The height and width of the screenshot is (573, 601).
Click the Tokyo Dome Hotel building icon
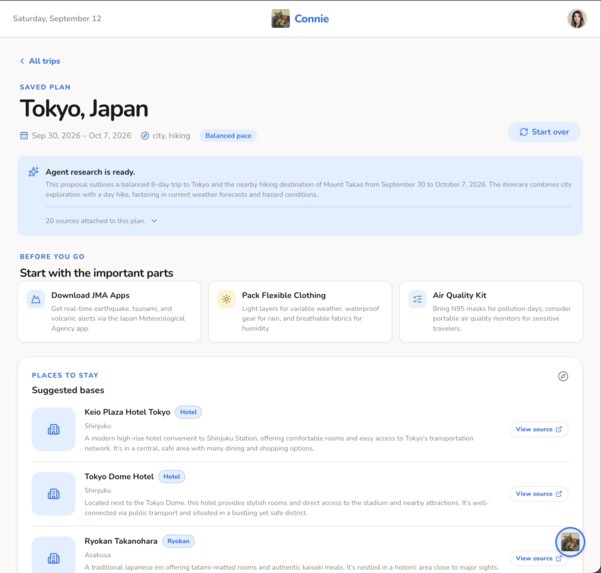(54, 494)
